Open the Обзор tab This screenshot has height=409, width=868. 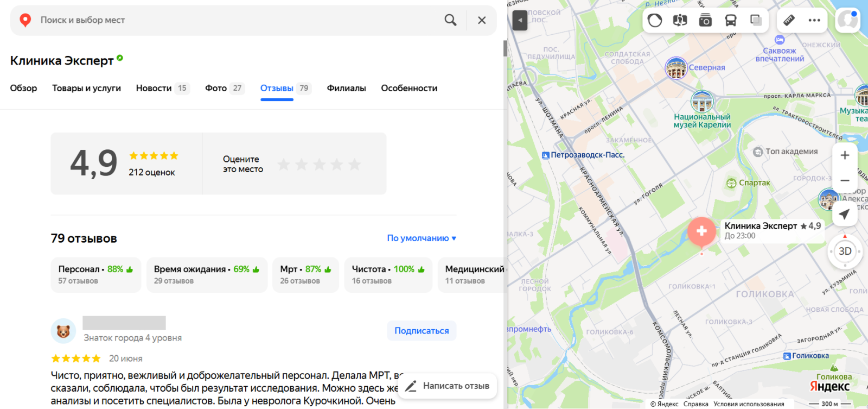coord(23,88)
